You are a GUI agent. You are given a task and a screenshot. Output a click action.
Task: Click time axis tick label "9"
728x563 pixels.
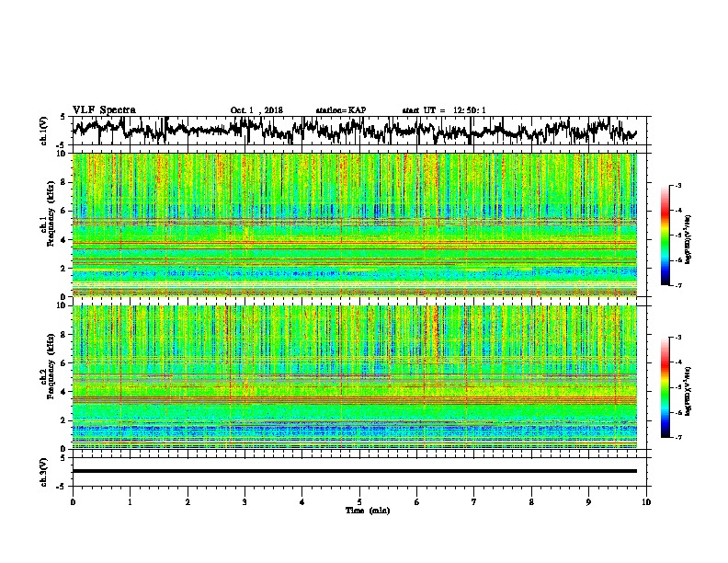(588, 502)
